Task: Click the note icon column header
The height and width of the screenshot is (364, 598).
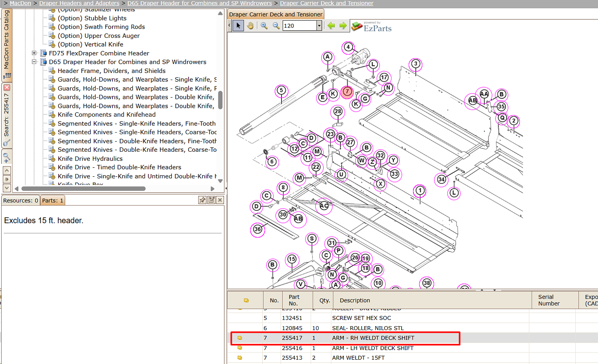Action: pos(246,300)
